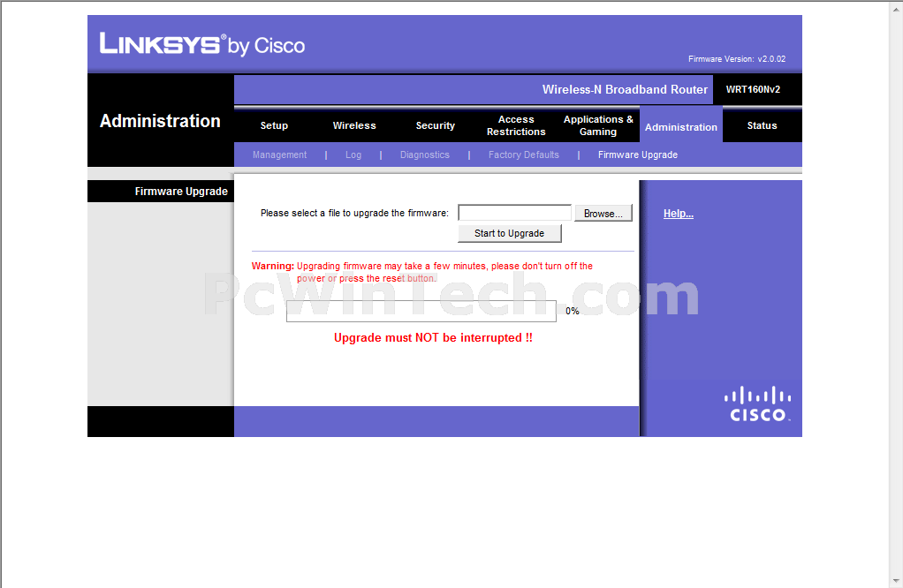Viewport: 903px width, 588px height.
Task: Click the large Administration heading
Action: [160, 121]
